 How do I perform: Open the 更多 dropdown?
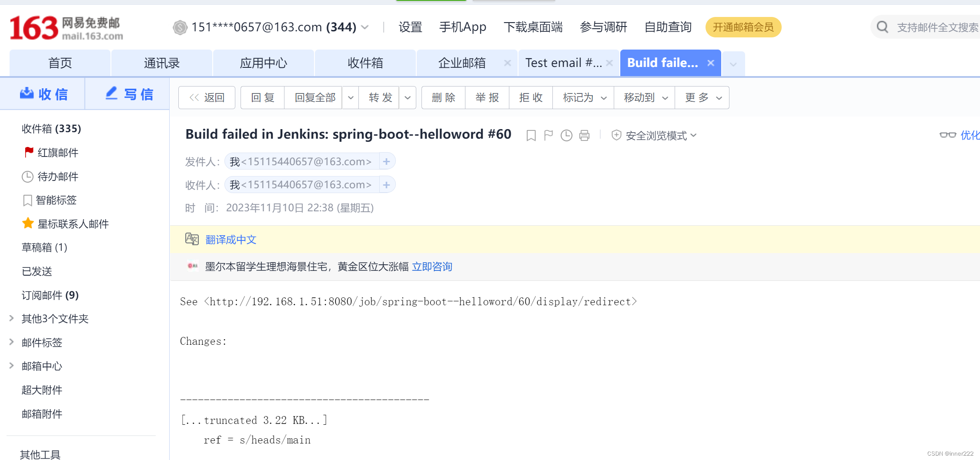coord(702,97)
